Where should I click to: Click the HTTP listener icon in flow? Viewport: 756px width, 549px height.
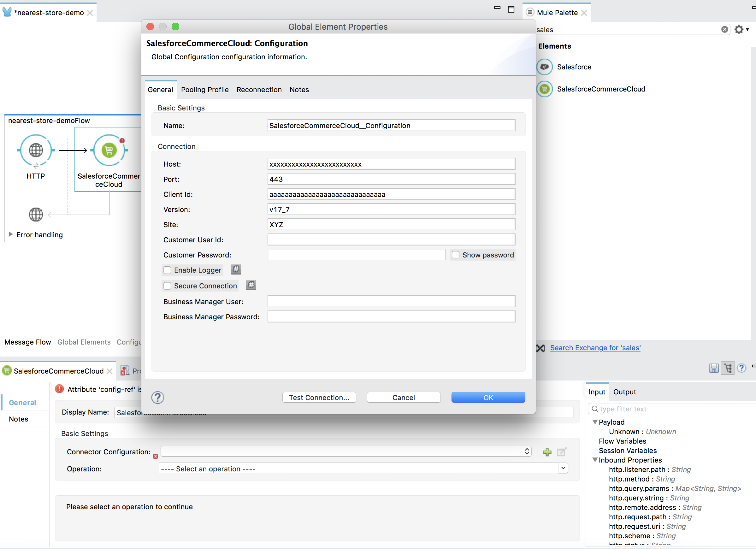click(x=36, y=150)
